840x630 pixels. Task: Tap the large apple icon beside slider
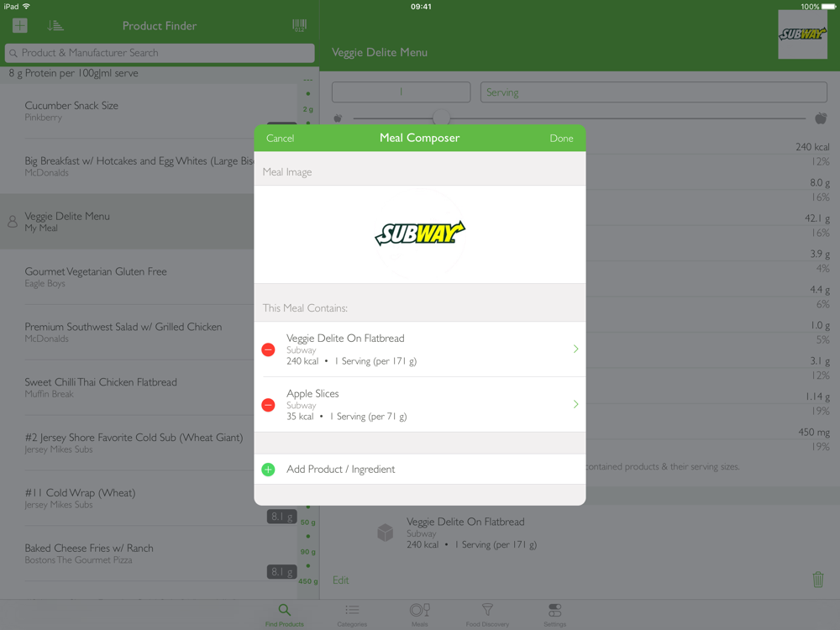click(x=821, y=118)
